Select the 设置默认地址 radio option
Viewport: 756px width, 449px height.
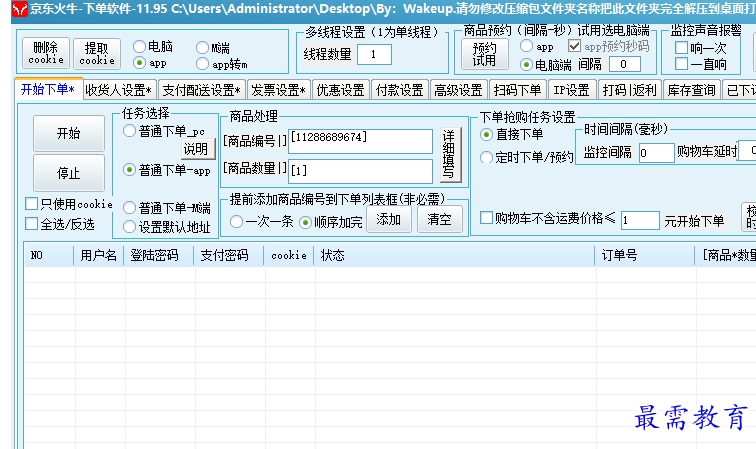point(129,227)
